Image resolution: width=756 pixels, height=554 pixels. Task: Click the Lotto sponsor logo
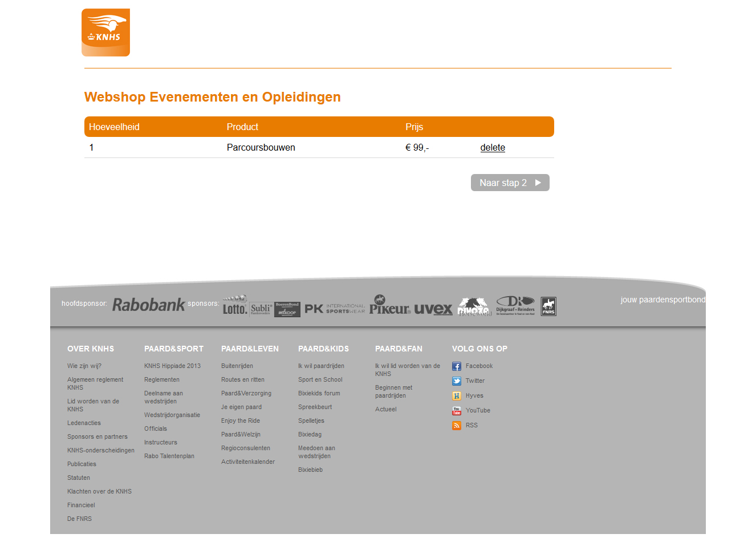pos(235,306)
